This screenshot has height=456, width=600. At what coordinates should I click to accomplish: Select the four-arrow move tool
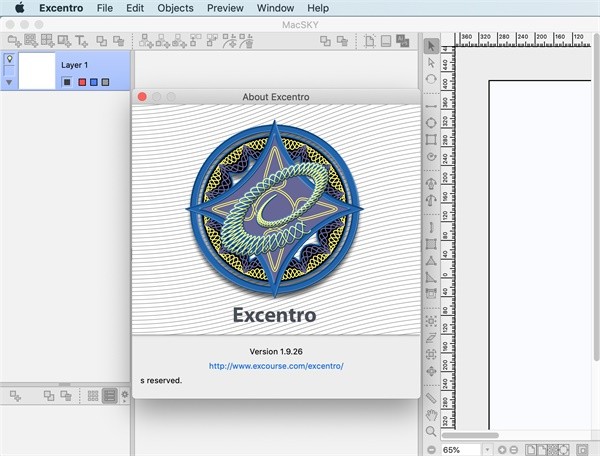pos(431,371)
